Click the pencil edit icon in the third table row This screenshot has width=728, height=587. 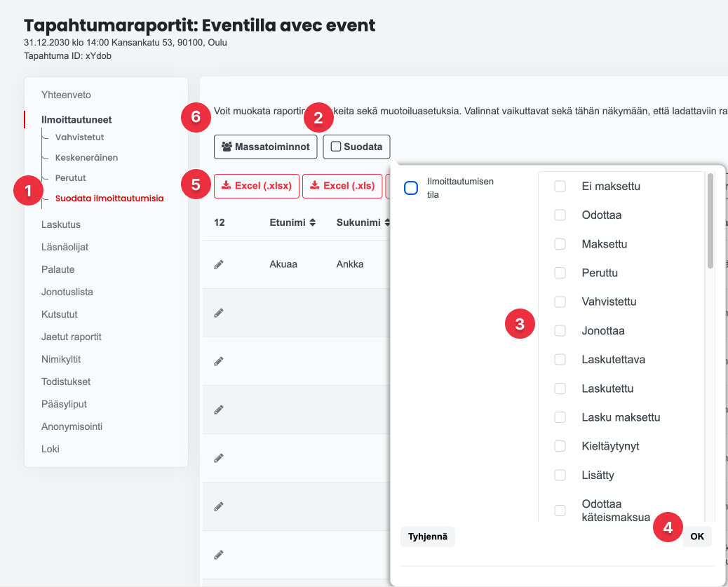click(x=219, y=361)
